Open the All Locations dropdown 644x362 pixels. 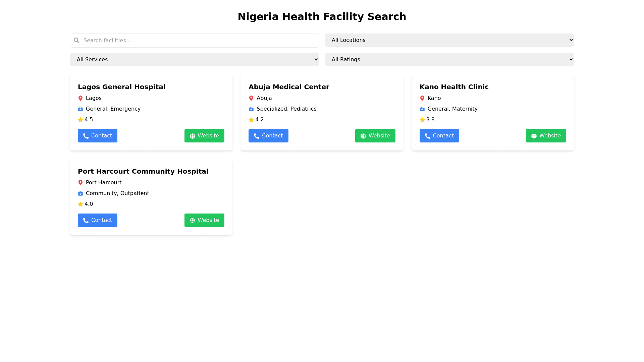(449, 40)
